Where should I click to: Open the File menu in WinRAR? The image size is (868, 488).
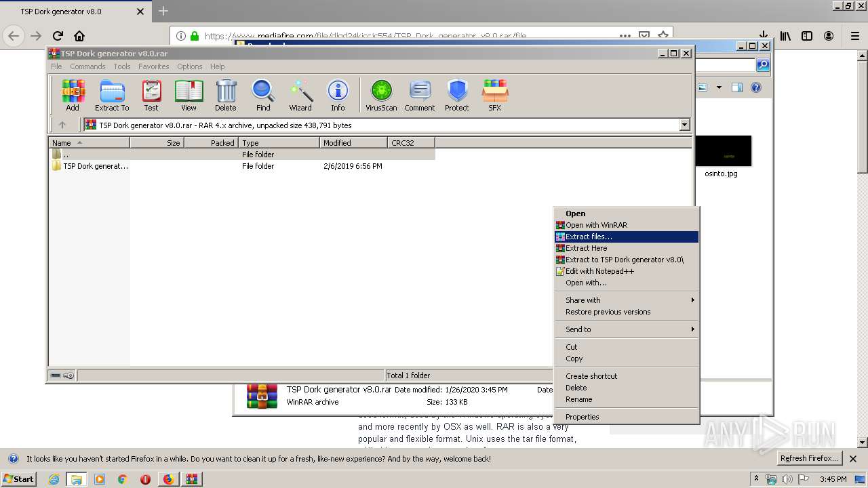click(x=56, y=66)
